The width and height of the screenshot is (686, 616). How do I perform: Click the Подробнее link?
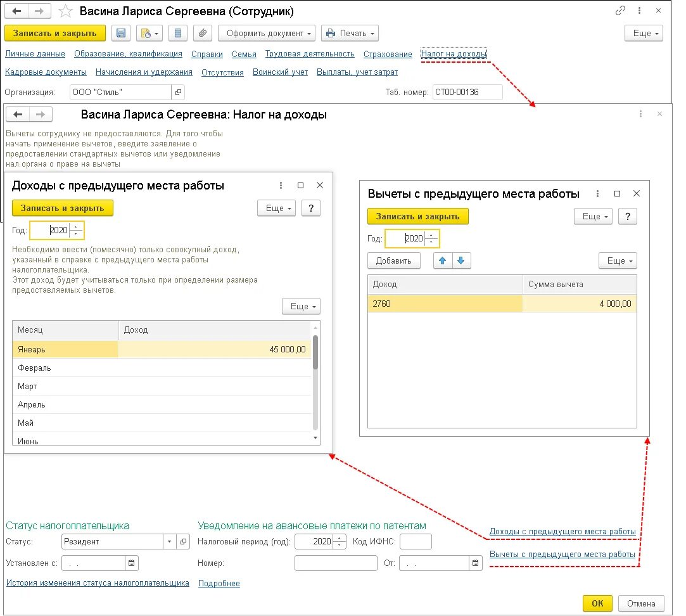click(x=219, y=583)
